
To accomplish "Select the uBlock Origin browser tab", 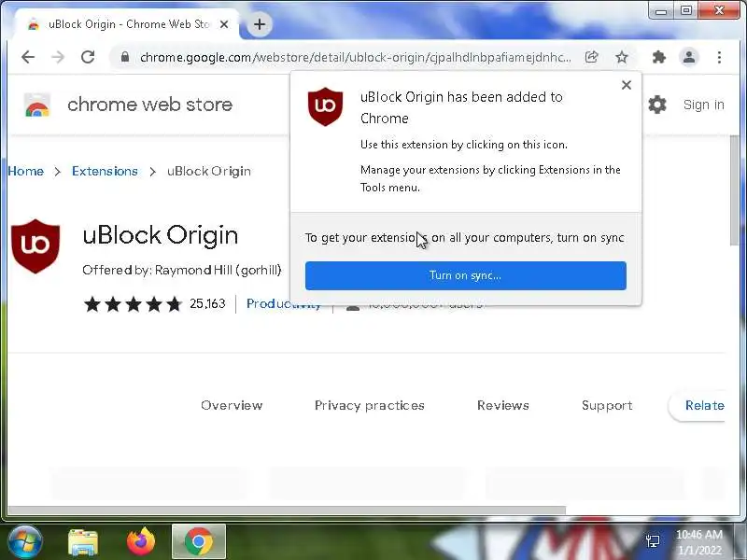I will tap(126, 24).
